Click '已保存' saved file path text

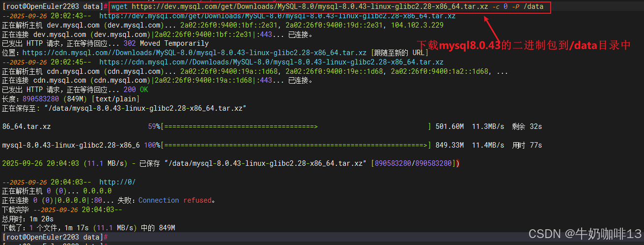tap(253, 163)
